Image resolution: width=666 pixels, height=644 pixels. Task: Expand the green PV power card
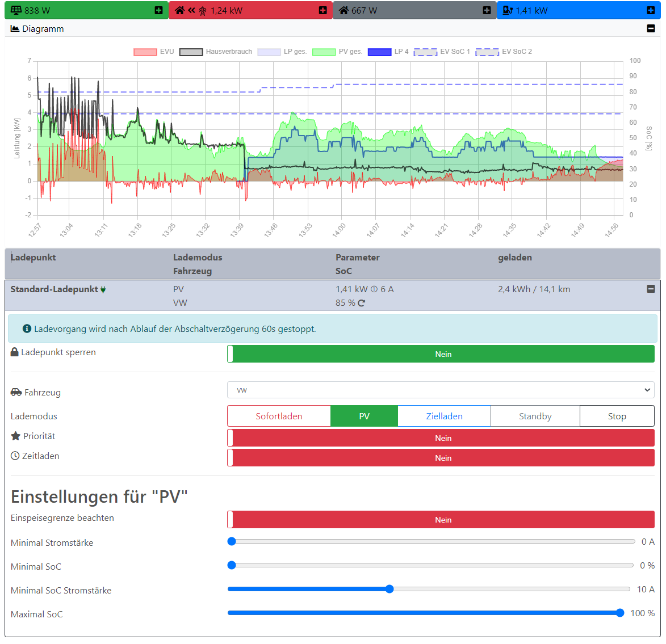coord(158,10)
